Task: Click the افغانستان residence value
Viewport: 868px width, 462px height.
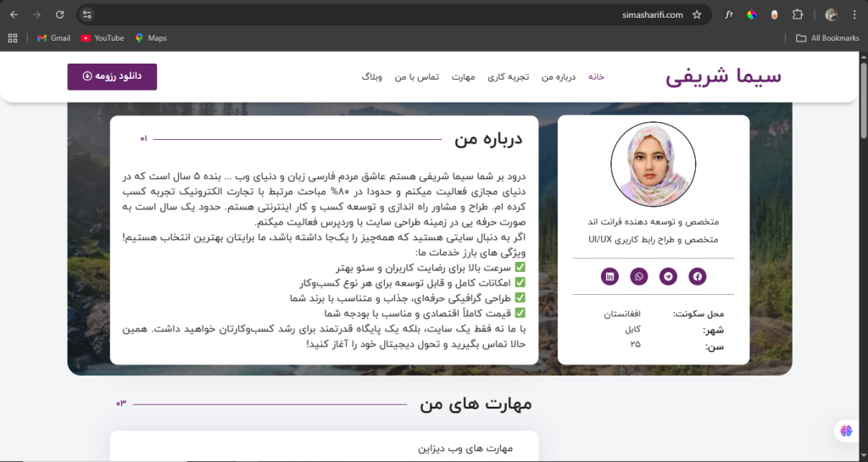Action: (622, 314)
